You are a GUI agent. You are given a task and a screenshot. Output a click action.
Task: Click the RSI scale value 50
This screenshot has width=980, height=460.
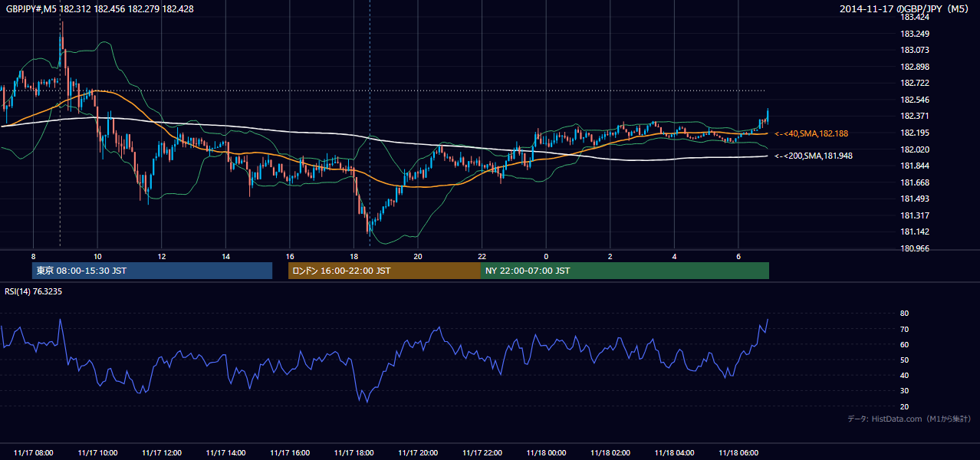pyautogui.click(x=905, y=360)
